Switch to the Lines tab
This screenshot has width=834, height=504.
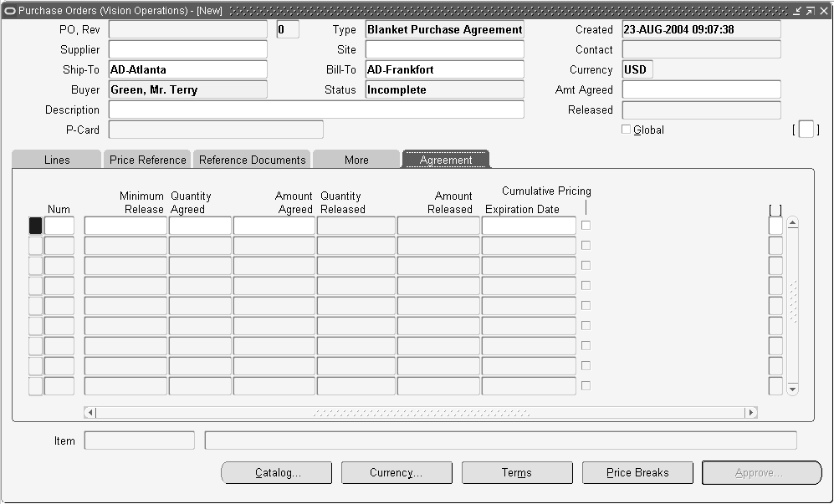[56, 160]
